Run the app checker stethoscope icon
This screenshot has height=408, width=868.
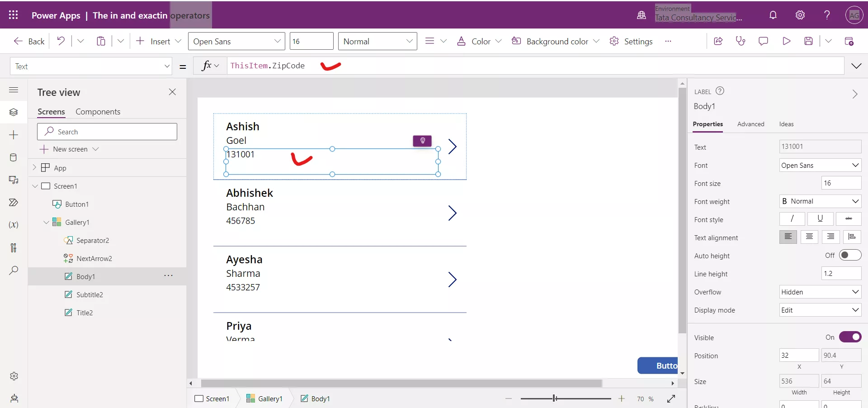click(741, 41)
